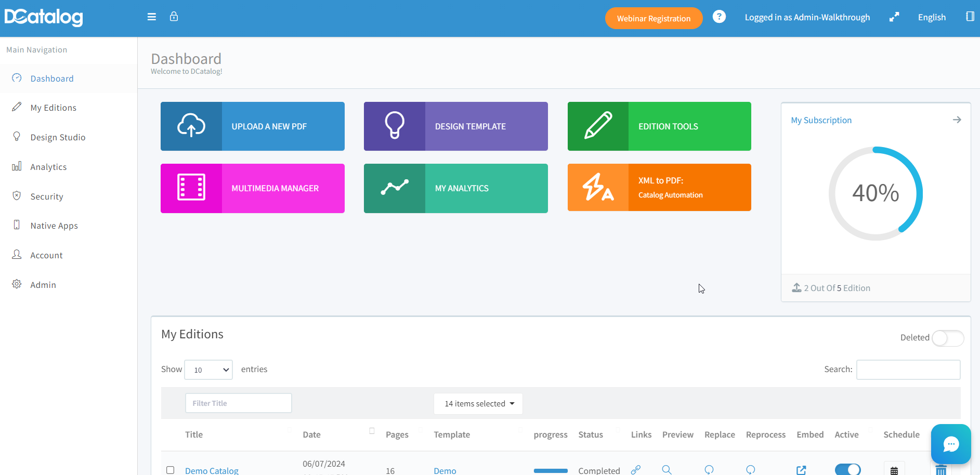Click the Account person icon
The image size is (980, 475).
[x=17, y=254]
